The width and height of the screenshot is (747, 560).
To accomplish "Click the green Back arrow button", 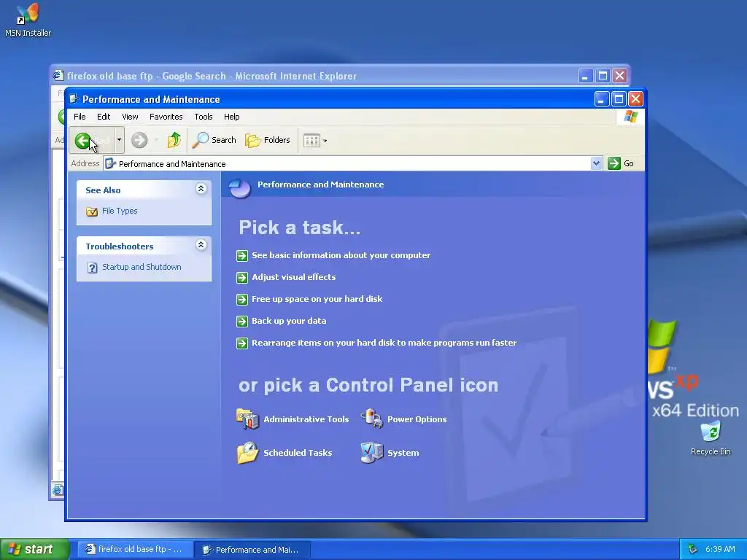I will [83, 140].
